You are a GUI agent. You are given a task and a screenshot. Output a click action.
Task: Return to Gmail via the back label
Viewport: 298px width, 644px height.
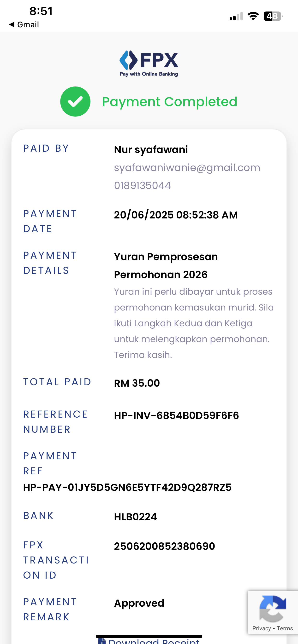(x=28, y=24)
